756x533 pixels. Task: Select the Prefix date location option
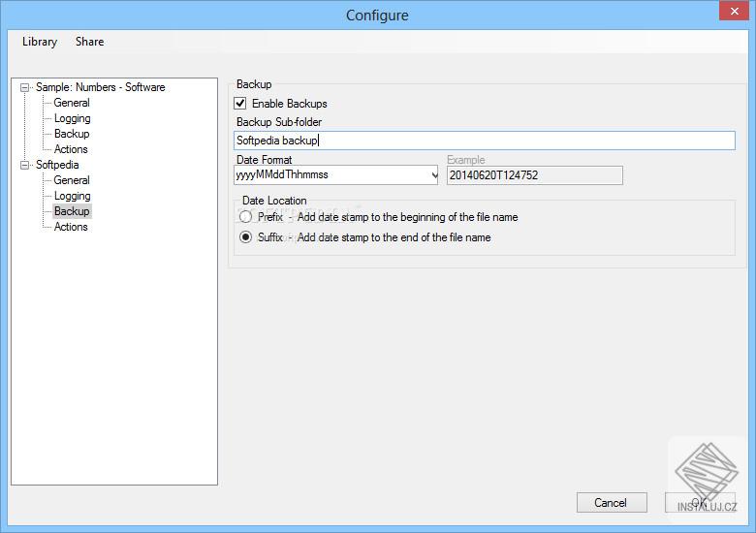point(245,217)
